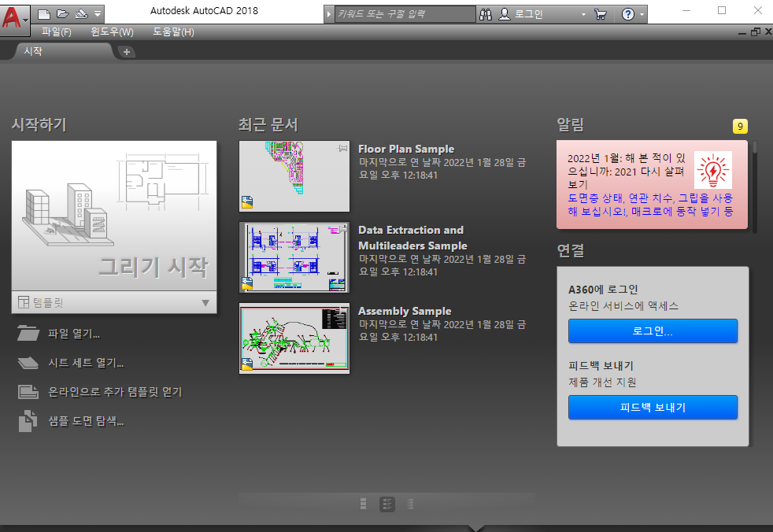Click the 알림 heading

click(571, 125)
